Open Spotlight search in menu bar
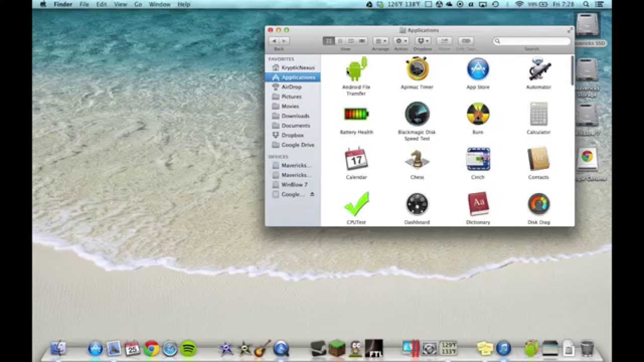Viewport: 644px width, 362px height. (x=587, y=4)
